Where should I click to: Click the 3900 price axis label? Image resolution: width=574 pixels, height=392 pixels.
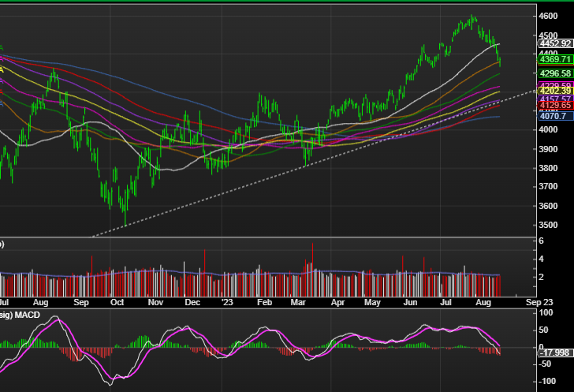coord(548,149)
